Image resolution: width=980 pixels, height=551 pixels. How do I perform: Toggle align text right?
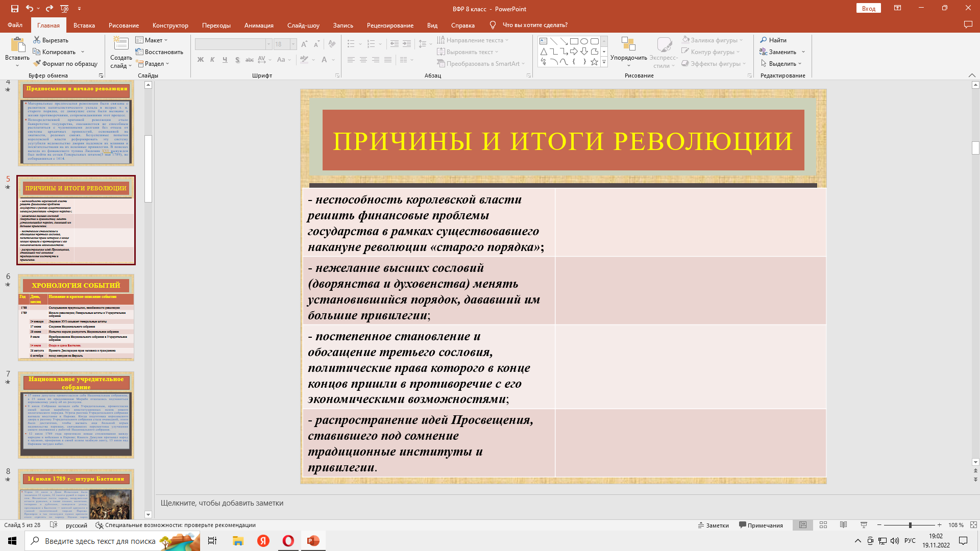376,60
